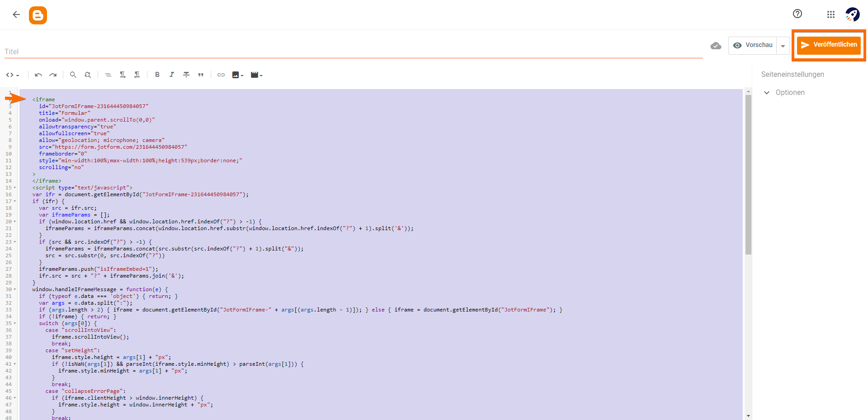The image size is (868, 420).
Task: Click the format HTML lines icon
Action: click(x=108, y=75)
